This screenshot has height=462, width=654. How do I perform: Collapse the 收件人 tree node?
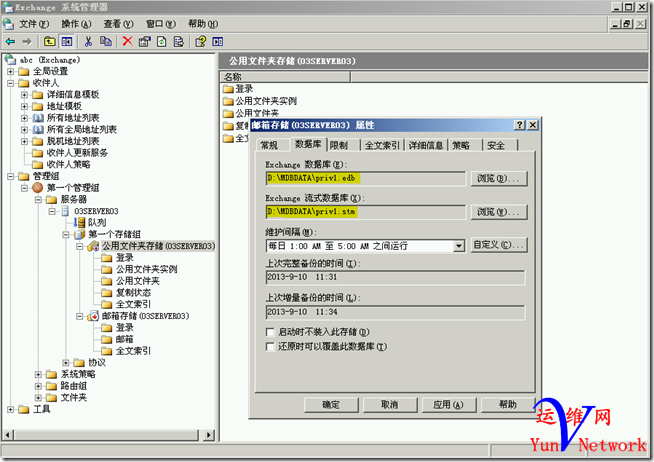pyautogui.click(x=10, y=83)
